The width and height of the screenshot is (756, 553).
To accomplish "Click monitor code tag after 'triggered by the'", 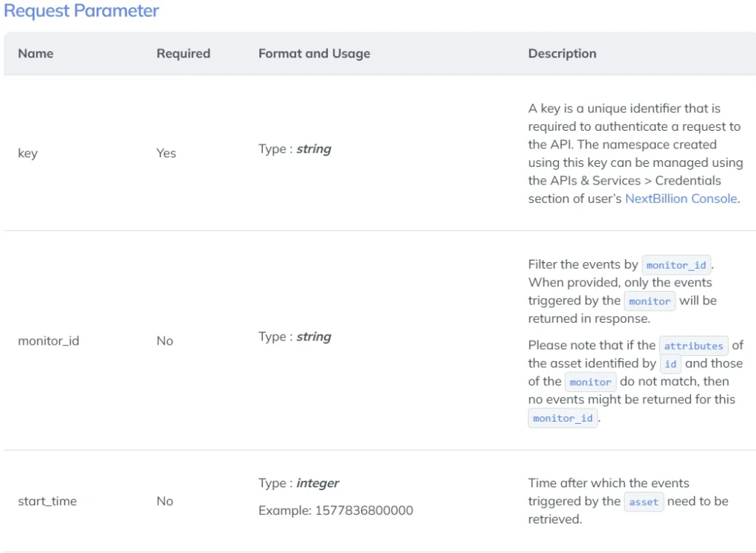I will (650, 300).
